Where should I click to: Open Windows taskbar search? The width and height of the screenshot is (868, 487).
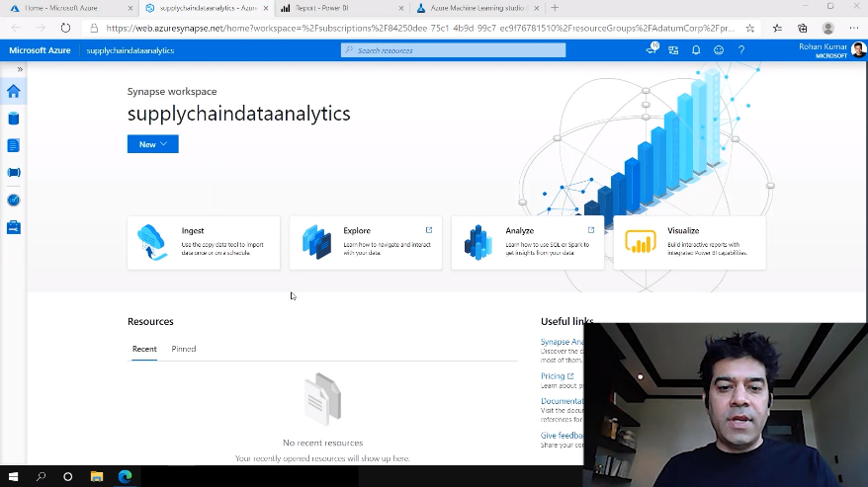click(x=41, y=476)
